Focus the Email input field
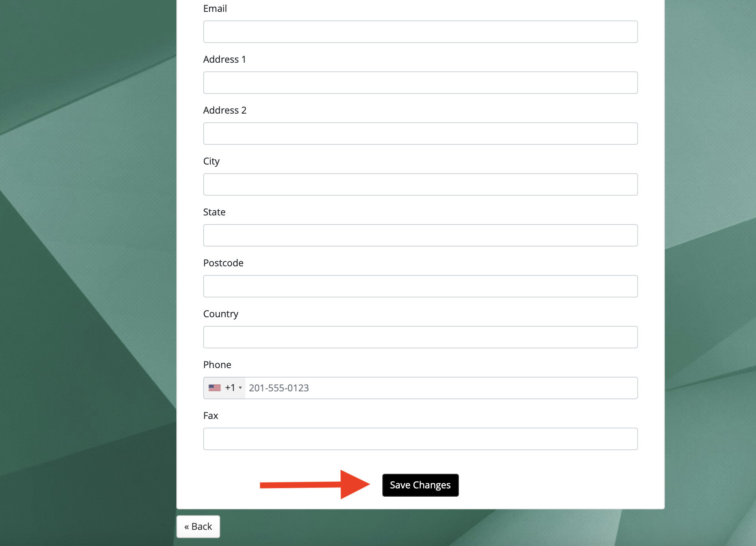Viewport: 756px width, 546px height. click(x=420, y=32)
